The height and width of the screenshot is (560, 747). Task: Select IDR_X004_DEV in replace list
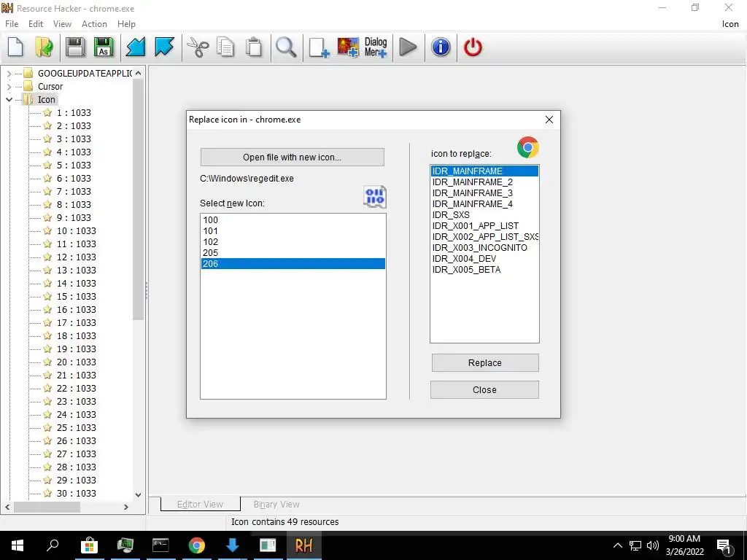point(484,259)
